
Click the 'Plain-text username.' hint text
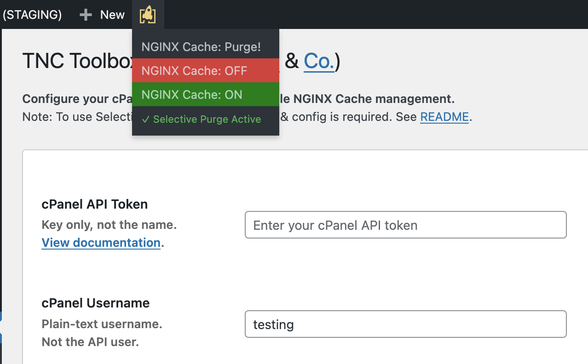click(x=102, y=324)
